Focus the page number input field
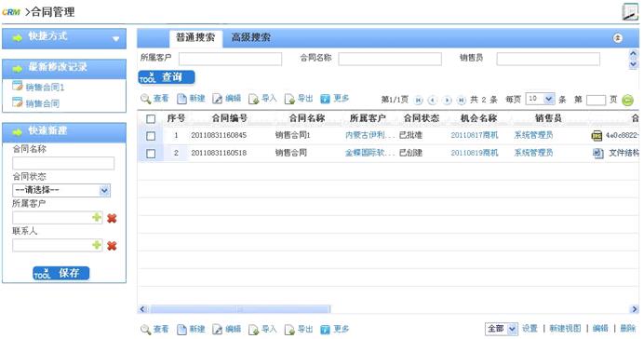 [596, 100]
